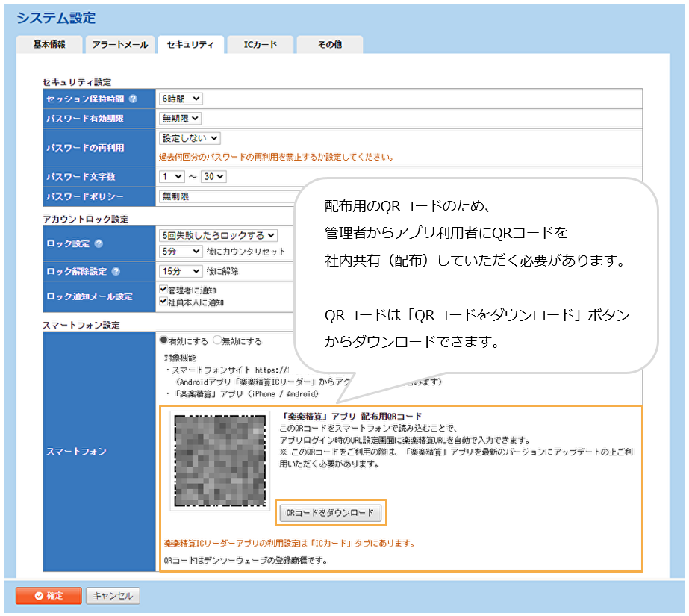689x616 pixels.
Task: Click help icon next to ロック設定
Action: (x=99, y=243)
